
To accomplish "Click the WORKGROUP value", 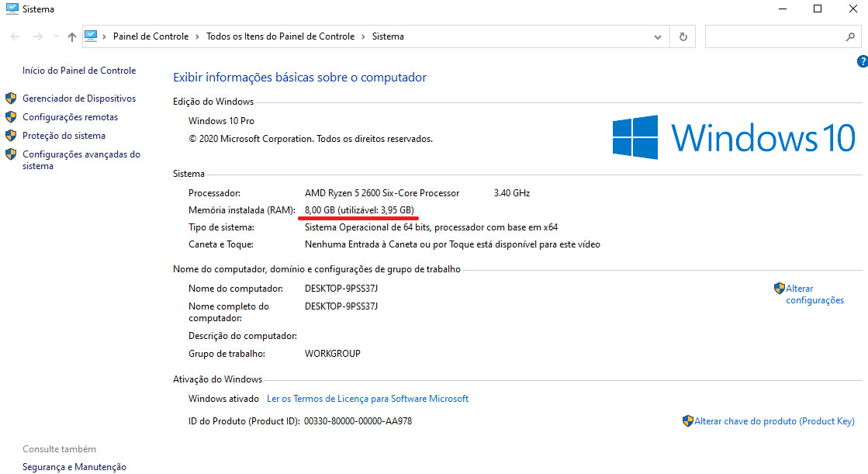I will click(x=332, y=353).
